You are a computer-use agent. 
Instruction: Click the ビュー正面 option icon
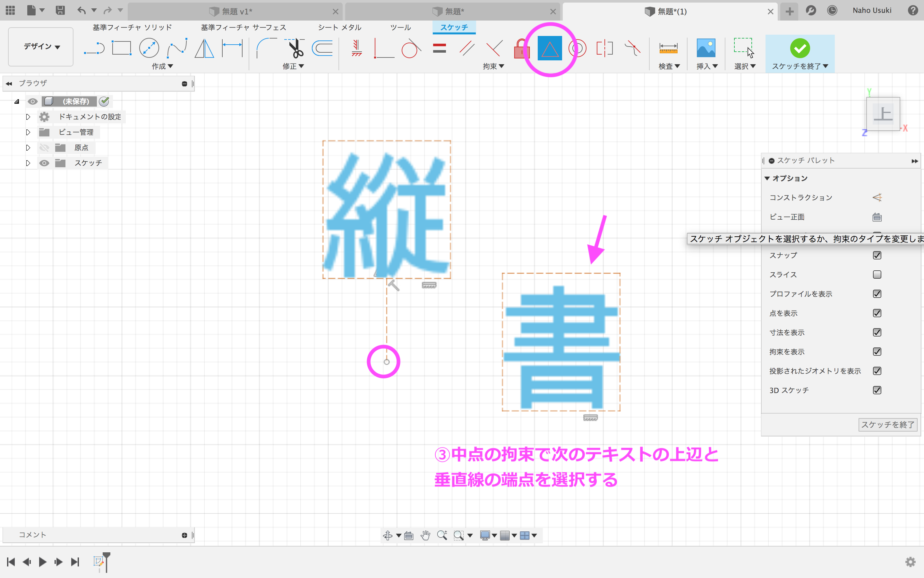tap(877, 217)
